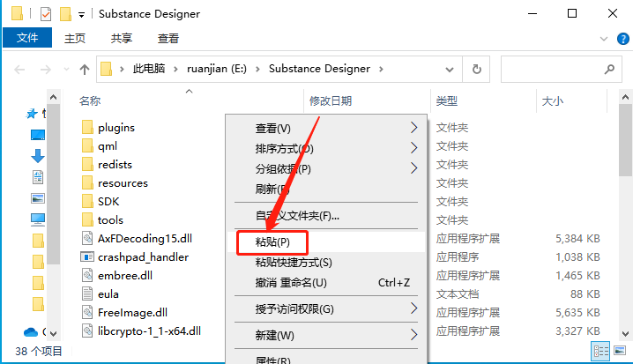Click the qml folder icon
This screenshot has height=364, width=633.
(x=87, y=145)
